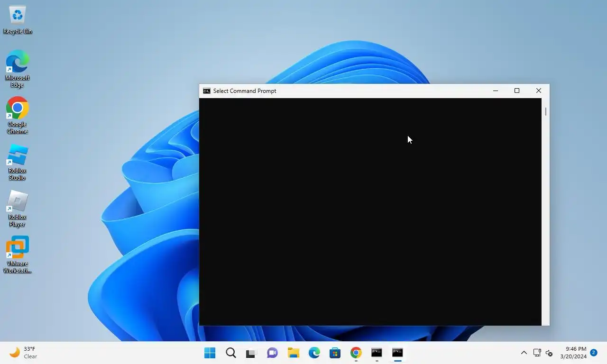
Task: Launch Chat from the taskbar
Action: [272, 353]
